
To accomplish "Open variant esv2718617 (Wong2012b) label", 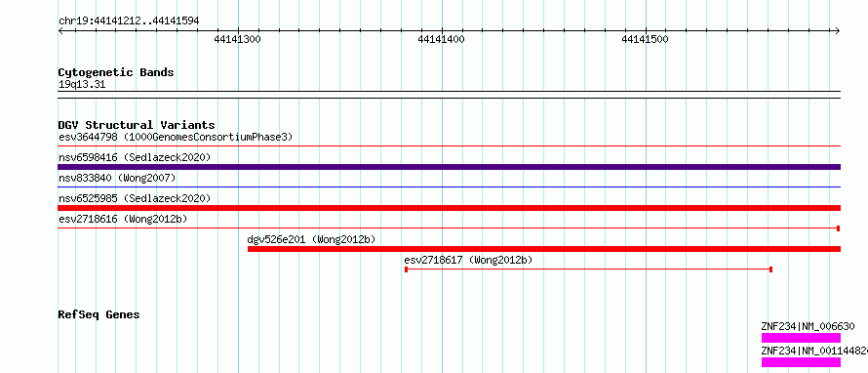I will (468, 260).
